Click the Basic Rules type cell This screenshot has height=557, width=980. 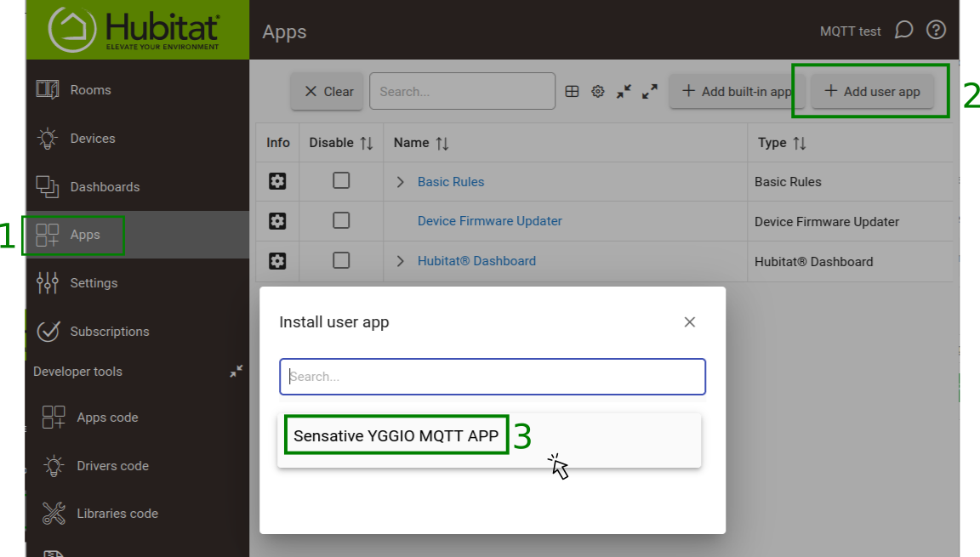point(788,182)
